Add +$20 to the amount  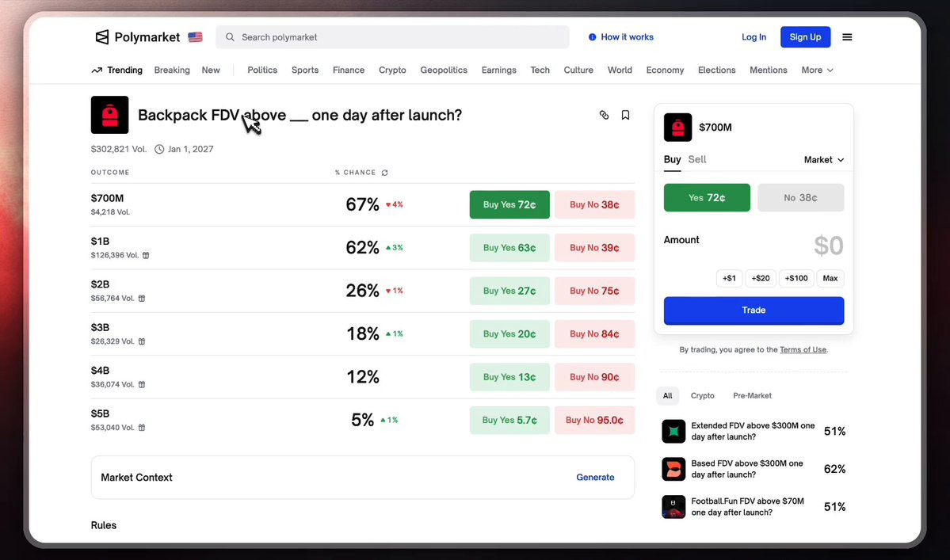click(761, 279)
